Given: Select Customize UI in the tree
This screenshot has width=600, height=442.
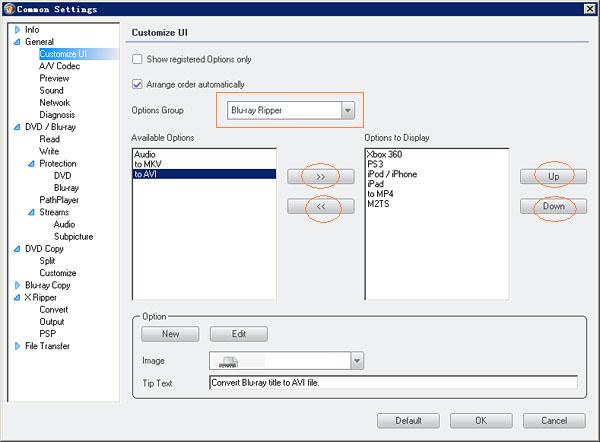Looking at the screenshot, I should tap(63, 54).
